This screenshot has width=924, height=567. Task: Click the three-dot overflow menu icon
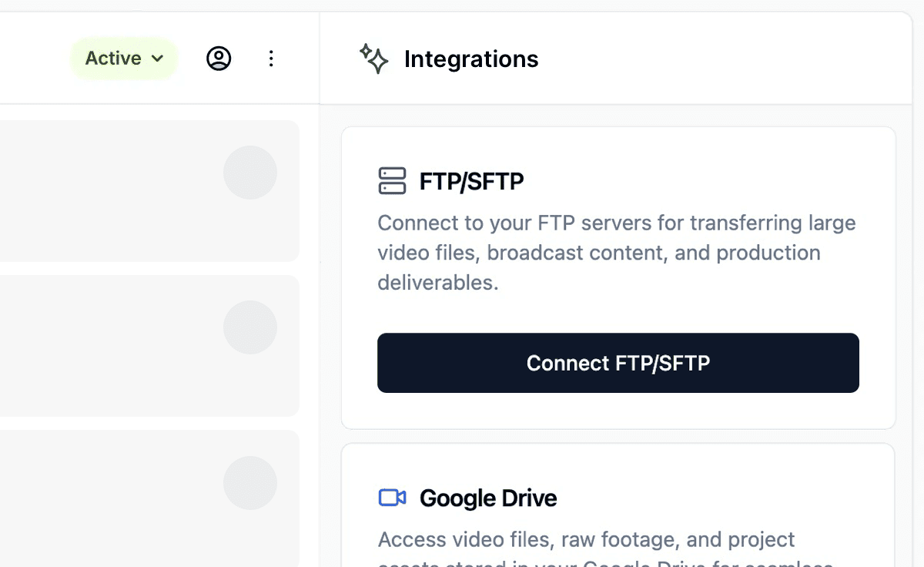click(x=271, y=58)
